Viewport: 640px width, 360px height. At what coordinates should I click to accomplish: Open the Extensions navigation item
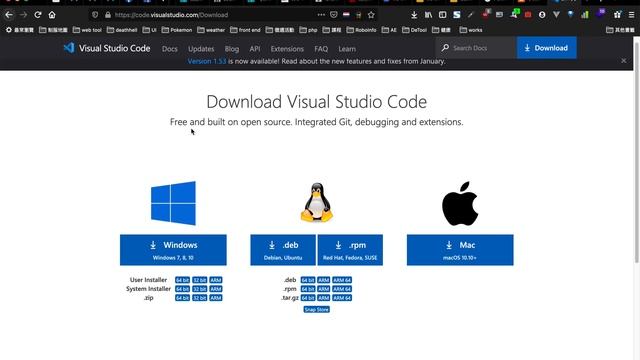click(287, 49)
